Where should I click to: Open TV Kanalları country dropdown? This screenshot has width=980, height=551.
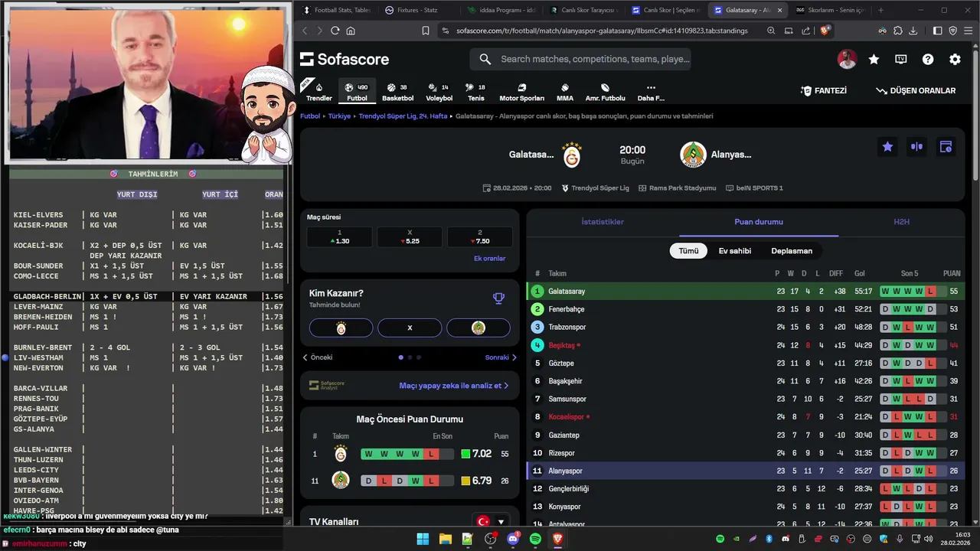[x=492, y=521]
